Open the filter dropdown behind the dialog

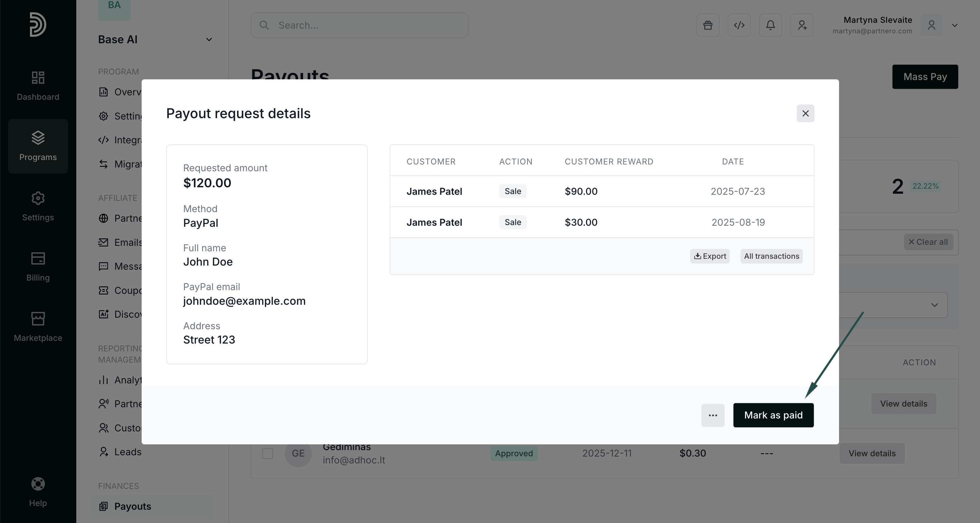tap(934, 305)
